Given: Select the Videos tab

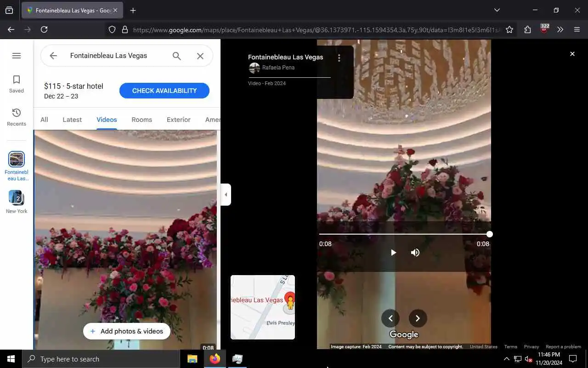Looking at the screenshot, I should click(x=107, y=120).
